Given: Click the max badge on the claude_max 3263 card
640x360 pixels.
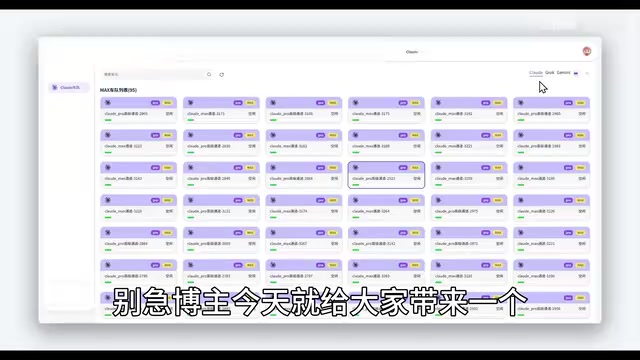Looking at the screenshot, I should tap(415, 265).
